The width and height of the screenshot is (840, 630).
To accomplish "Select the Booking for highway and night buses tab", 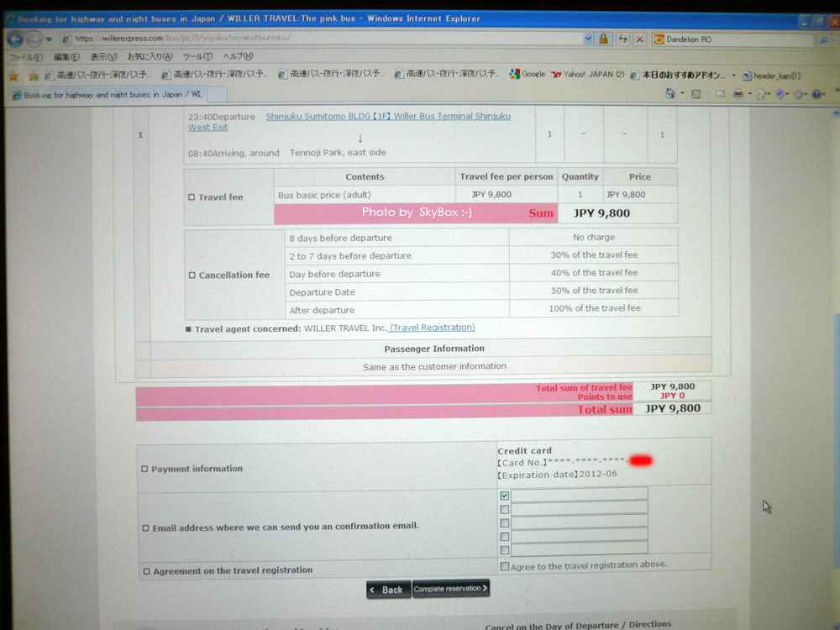I will click(108, 95).
